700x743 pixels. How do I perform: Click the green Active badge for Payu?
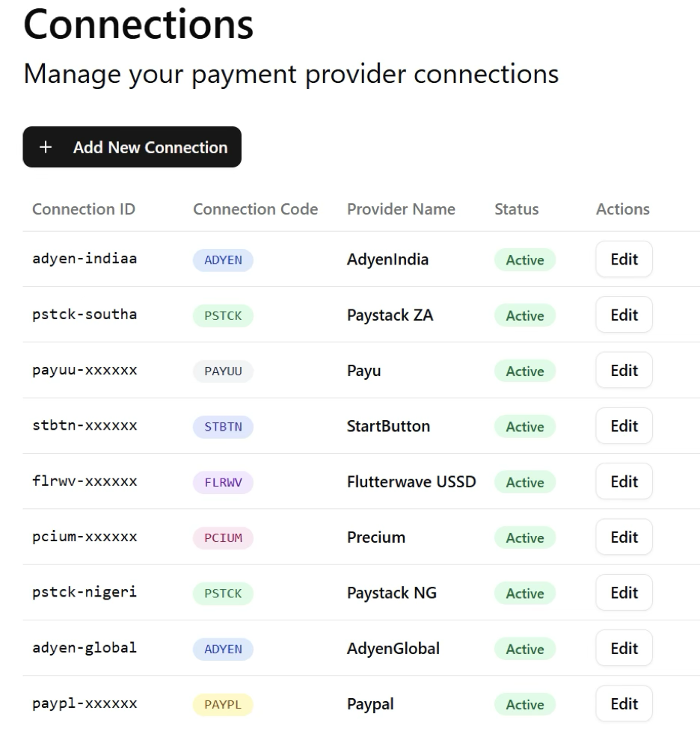[524, 371]
